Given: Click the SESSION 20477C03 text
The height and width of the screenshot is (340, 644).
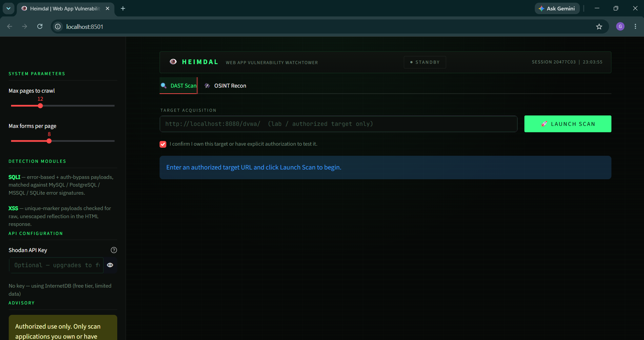Looking at the screenshot, I should pos(554,62).
